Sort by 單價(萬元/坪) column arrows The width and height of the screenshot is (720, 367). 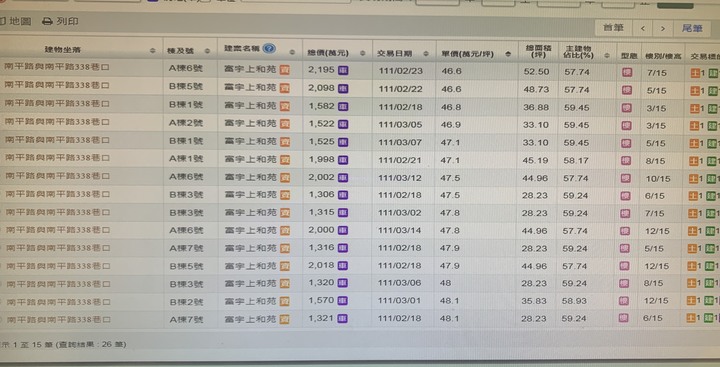tap(507, 54)
